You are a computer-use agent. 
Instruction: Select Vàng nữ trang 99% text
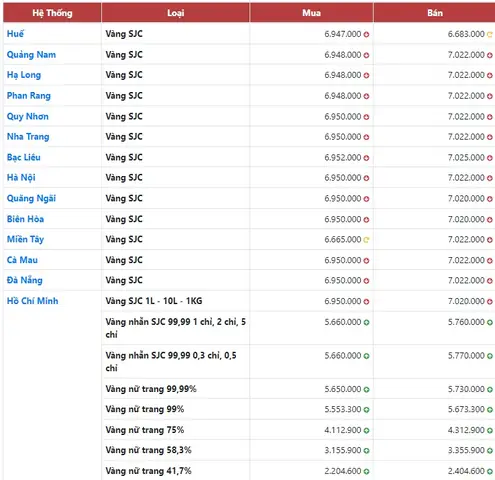point(145,409)
